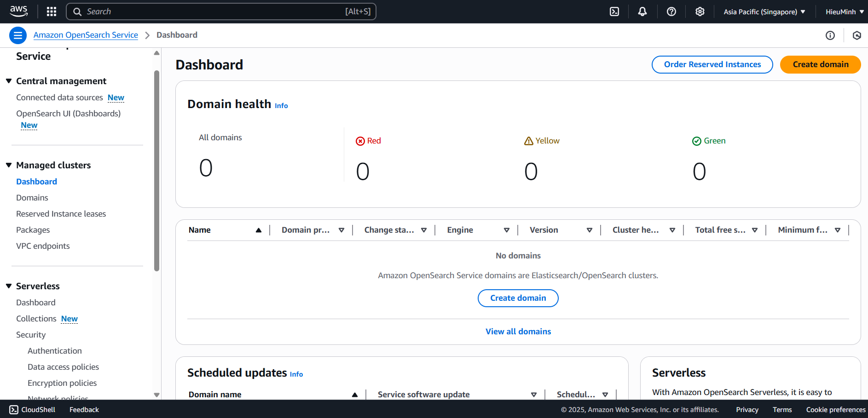Open the HieuMinh account menu
The width and height of the screenshot is (868, 418).
[x=845, y=11]
